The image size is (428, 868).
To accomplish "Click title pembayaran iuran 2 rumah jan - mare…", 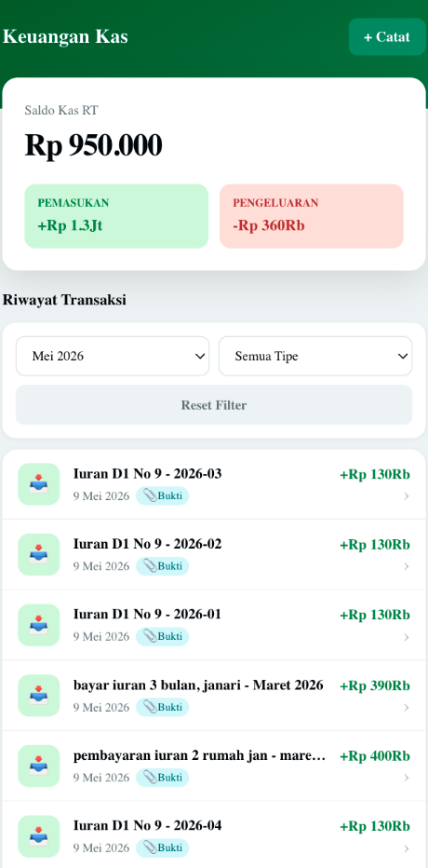I will point(199,755).
